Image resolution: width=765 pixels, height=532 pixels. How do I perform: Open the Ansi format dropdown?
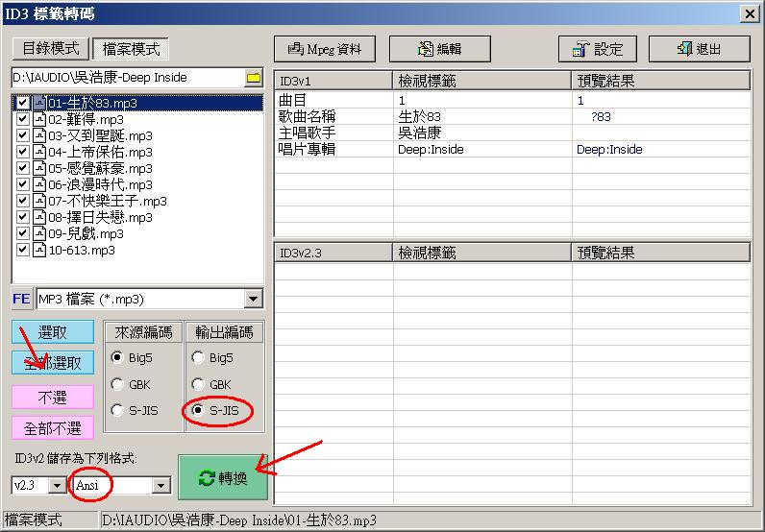[160, 486]
